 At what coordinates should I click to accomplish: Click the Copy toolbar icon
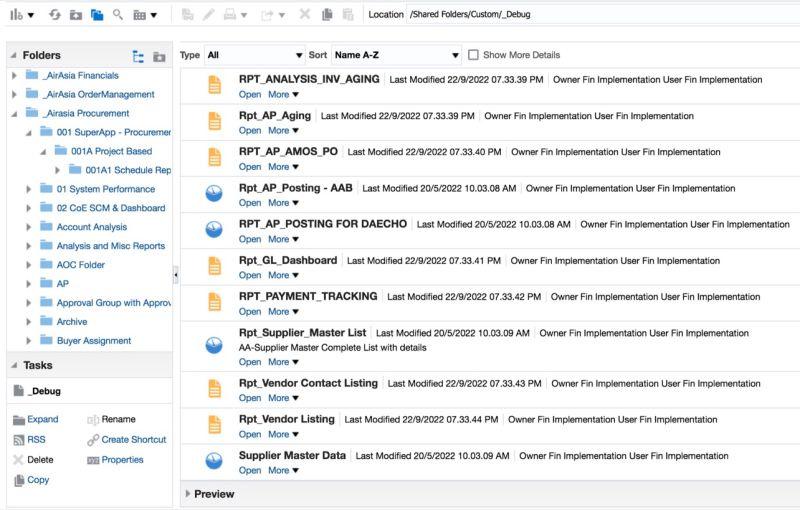(327, 15)
